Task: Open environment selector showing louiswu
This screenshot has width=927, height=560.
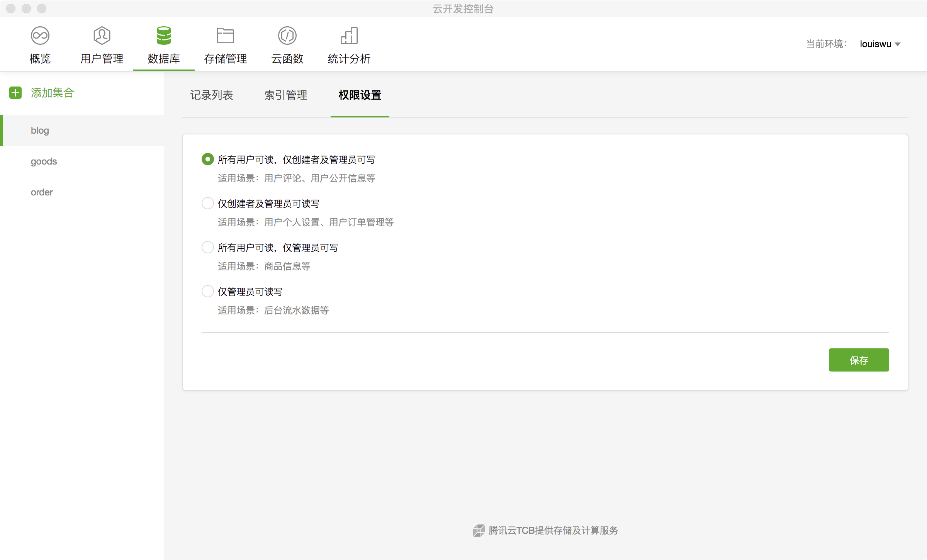Action: pyautogui.click(x=875, y=44)
